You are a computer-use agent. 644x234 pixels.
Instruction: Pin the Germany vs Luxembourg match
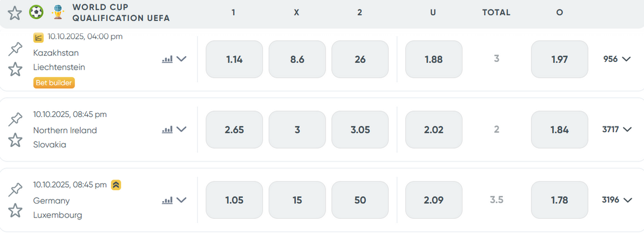pyautogui.click(x=15, y=190)
